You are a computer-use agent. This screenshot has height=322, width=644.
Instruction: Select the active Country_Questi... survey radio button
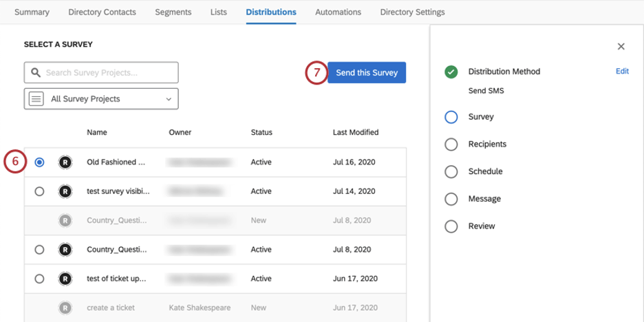[39, 249]
